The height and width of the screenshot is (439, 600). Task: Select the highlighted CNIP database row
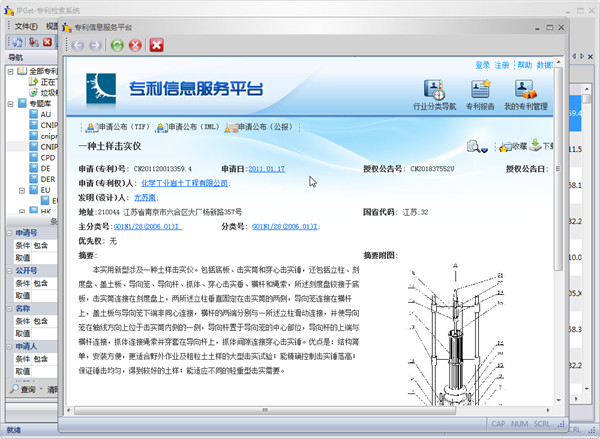44,147
